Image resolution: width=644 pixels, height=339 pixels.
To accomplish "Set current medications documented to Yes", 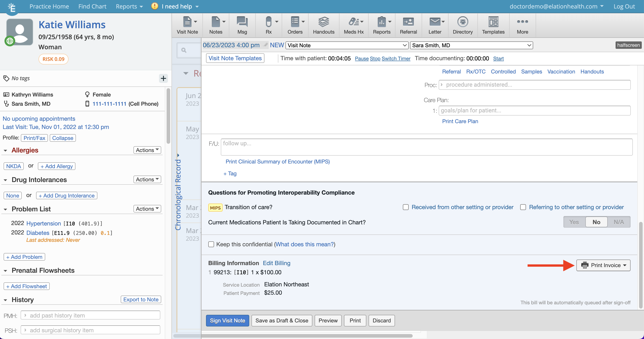I will [574, 222].
